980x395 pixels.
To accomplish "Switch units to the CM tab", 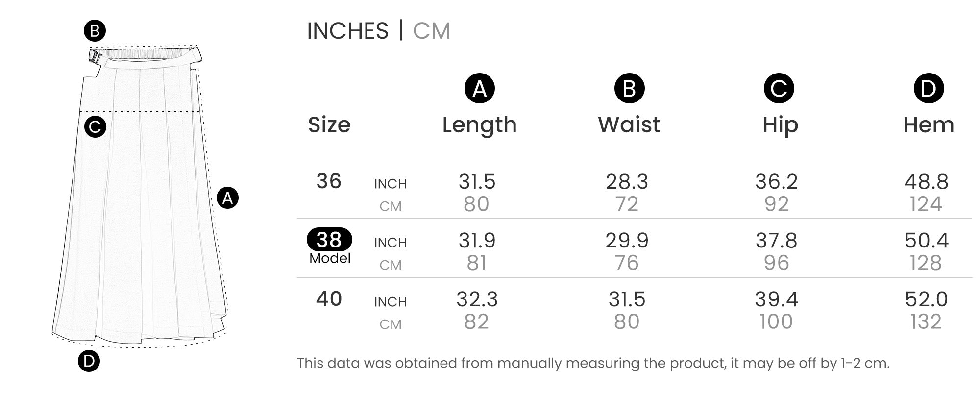I will (431, 31).
